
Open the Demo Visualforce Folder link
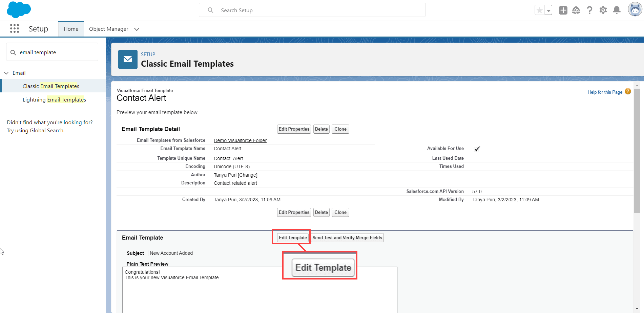240,140
